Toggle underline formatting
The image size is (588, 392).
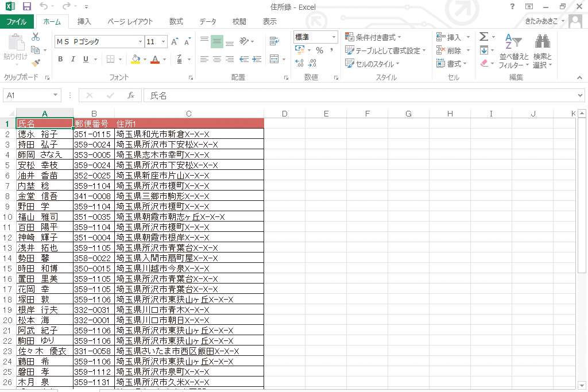coord(86,59)
